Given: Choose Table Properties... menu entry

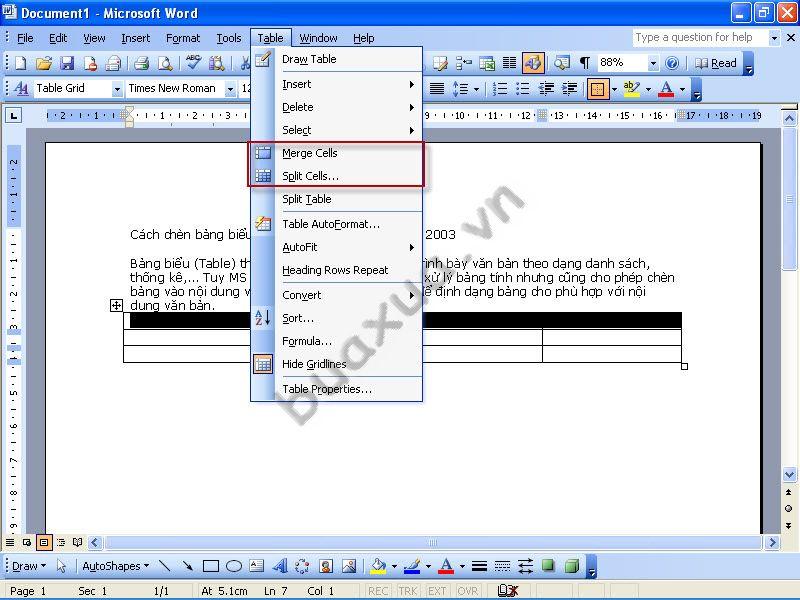Looking at the screenshot, I should tap(337, 389).
